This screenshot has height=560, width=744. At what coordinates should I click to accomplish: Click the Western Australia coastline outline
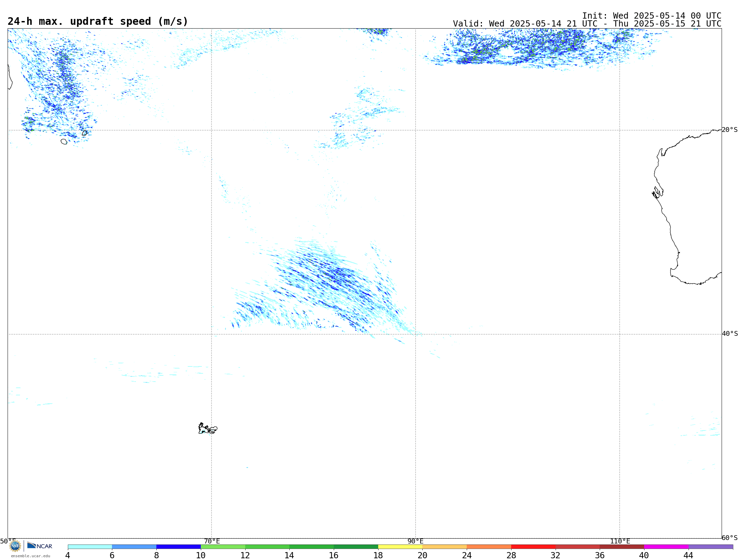click(687, 207)
